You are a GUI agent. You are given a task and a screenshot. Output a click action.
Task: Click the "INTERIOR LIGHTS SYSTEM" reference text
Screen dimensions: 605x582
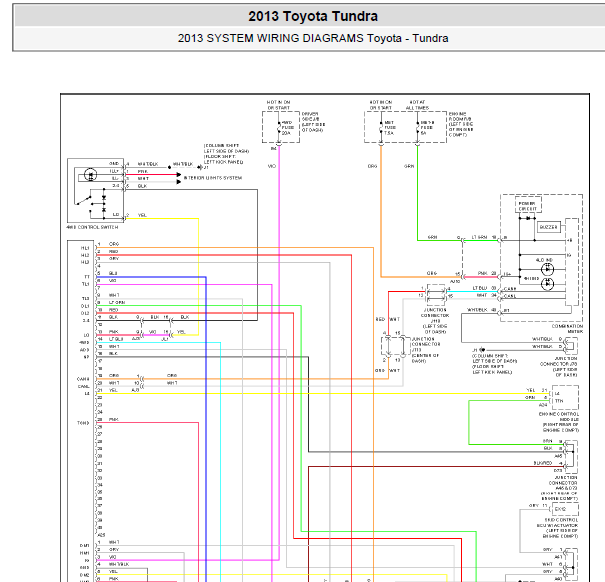click(x=213, y=178)
